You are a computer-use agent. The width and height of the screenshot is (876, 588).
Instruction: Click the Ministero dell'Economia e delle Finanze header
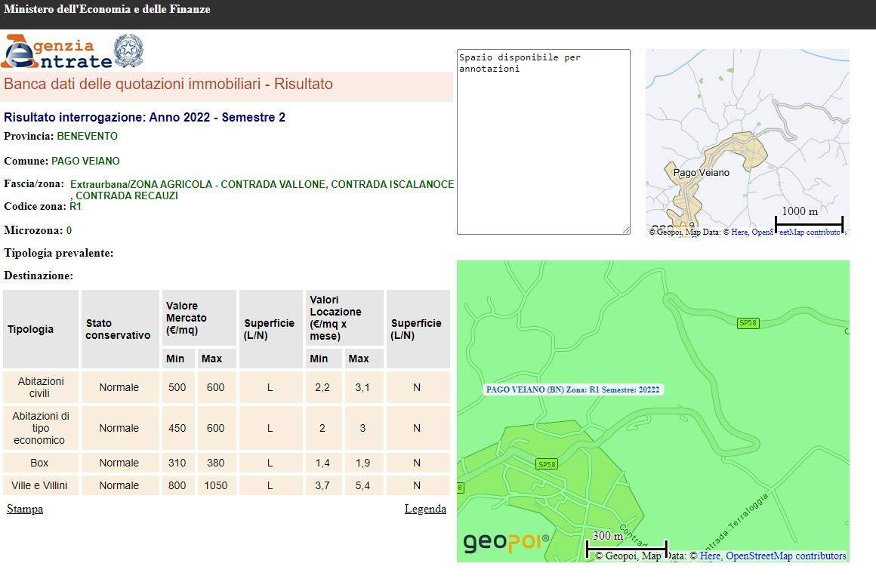(107, 10)
